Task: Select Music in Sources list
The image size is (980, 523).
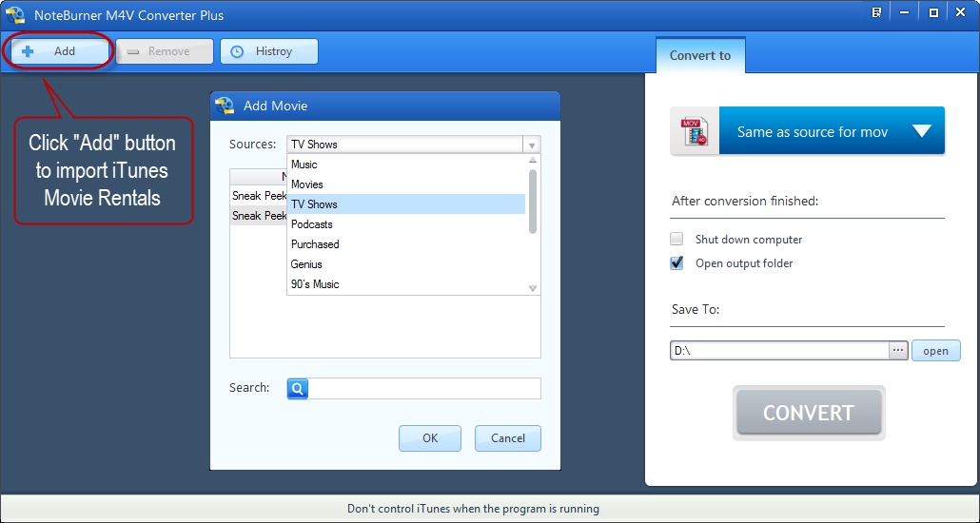Action: pyautogui.click(x=405, y=165)
